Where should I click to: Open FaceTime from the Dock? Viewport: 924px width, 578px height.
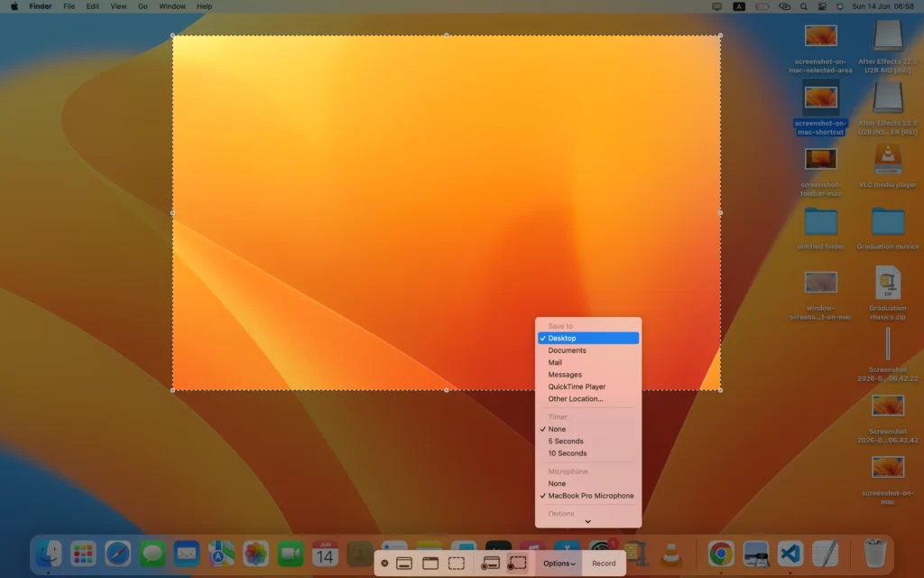click(x=291, y=555)
